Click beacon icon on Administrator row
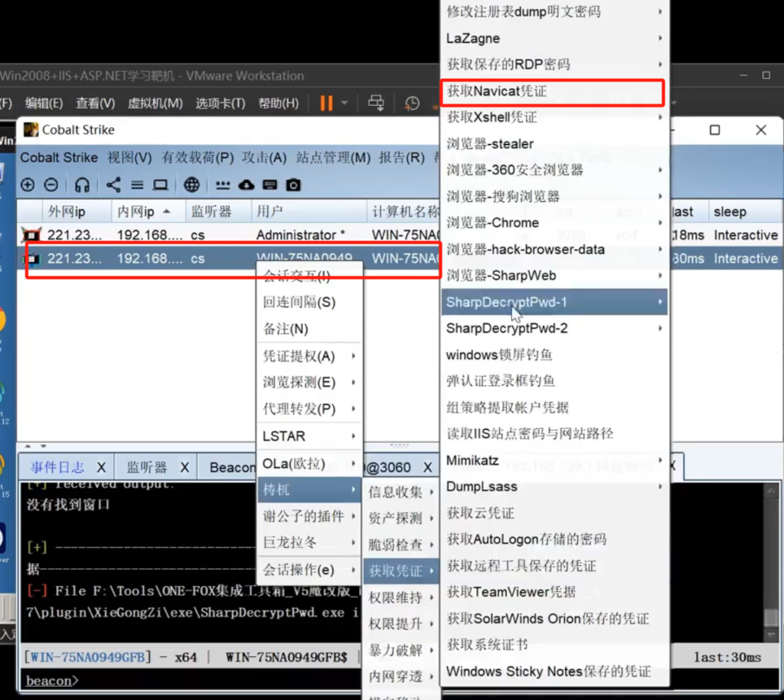The width and height of the screenshot is (784, 700). click(x=31, y=234)
